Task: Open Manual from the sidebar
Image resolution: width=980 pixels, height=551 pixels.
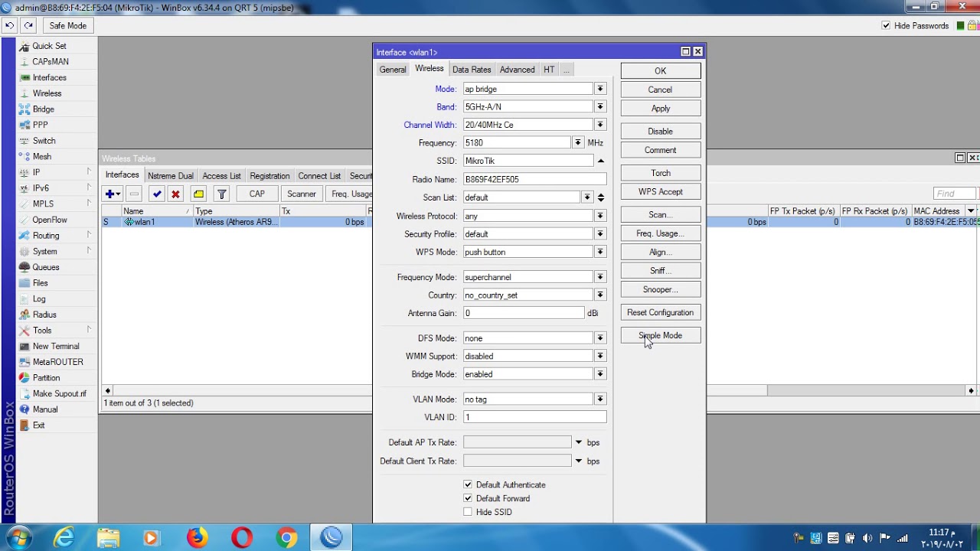Action: coord(44,409)
